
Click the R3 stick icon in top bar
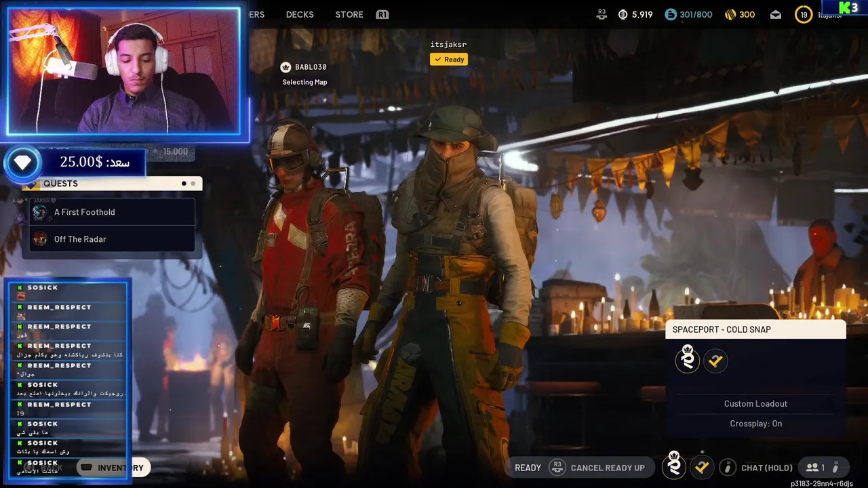(x=601, y=14)
